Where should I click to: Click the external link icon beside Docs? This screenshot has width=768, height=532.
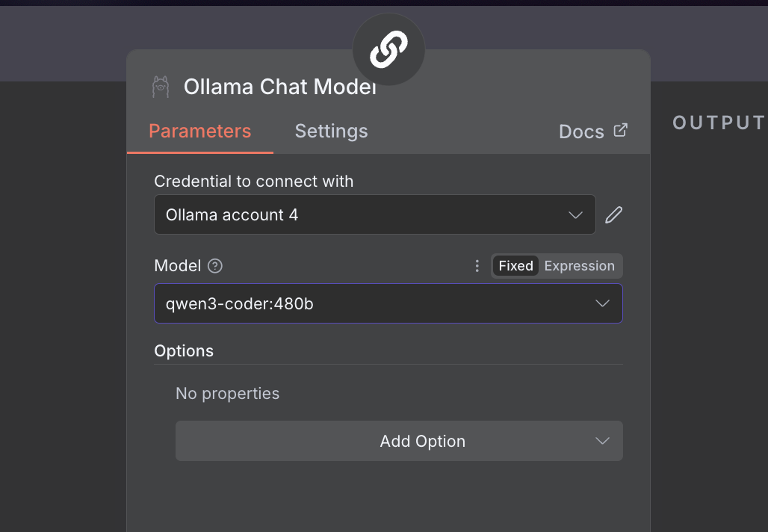[620, 129]
